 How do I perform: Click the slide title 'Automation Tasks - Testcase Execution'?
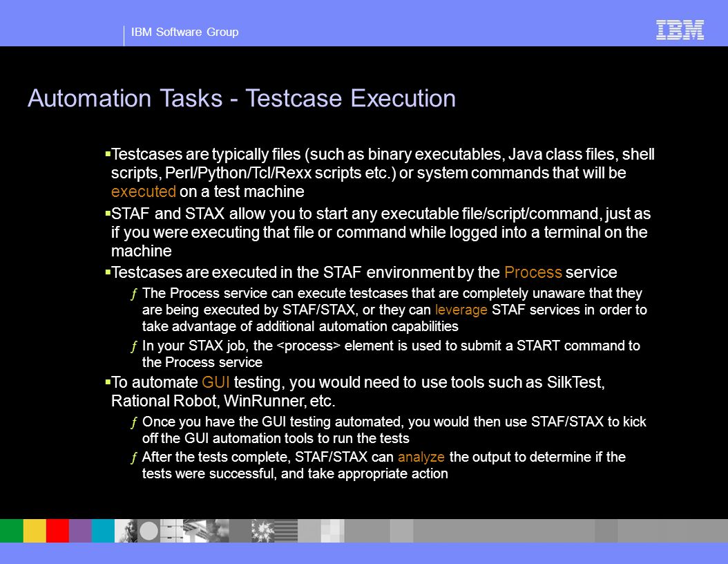click(242, 98)
